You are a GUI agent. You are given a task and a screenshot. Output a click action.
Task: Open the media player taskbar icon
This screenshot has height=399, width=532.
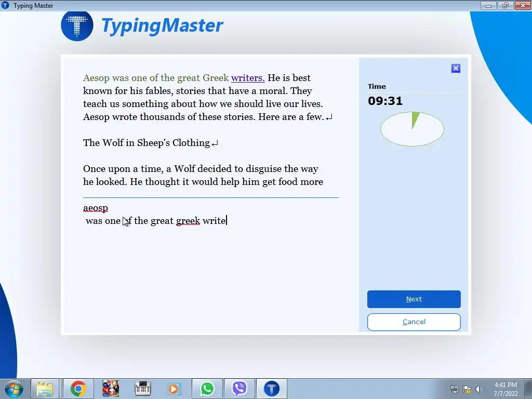(x=175, y=389)
